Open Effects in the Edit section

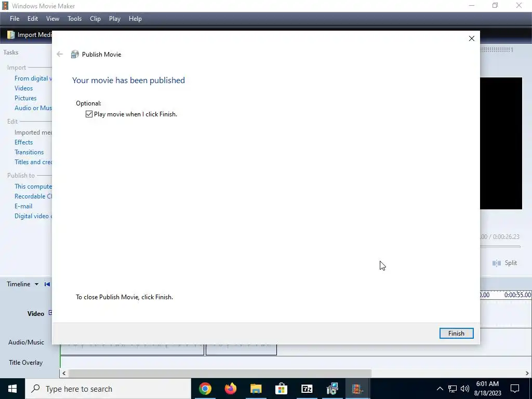point(23,142)
